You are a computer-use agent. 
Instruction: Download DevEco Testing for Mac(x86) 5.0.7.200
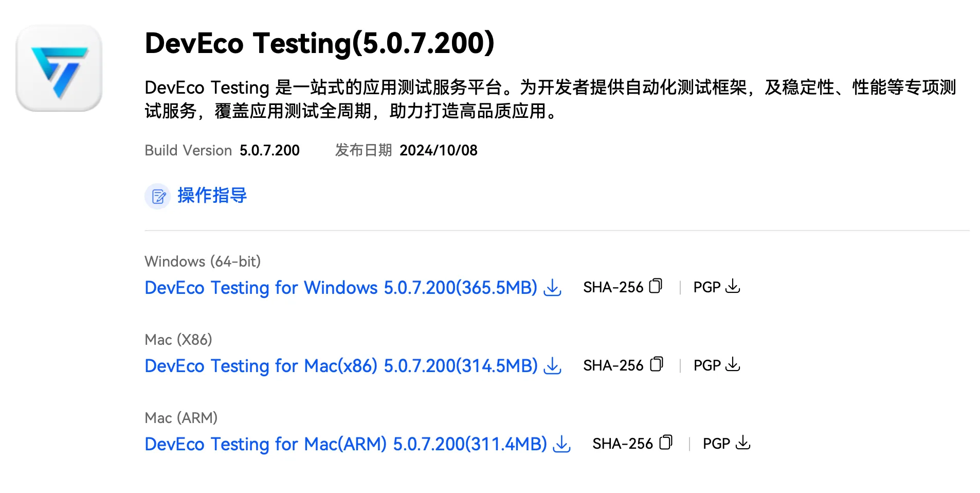click(x=340, y=366)
